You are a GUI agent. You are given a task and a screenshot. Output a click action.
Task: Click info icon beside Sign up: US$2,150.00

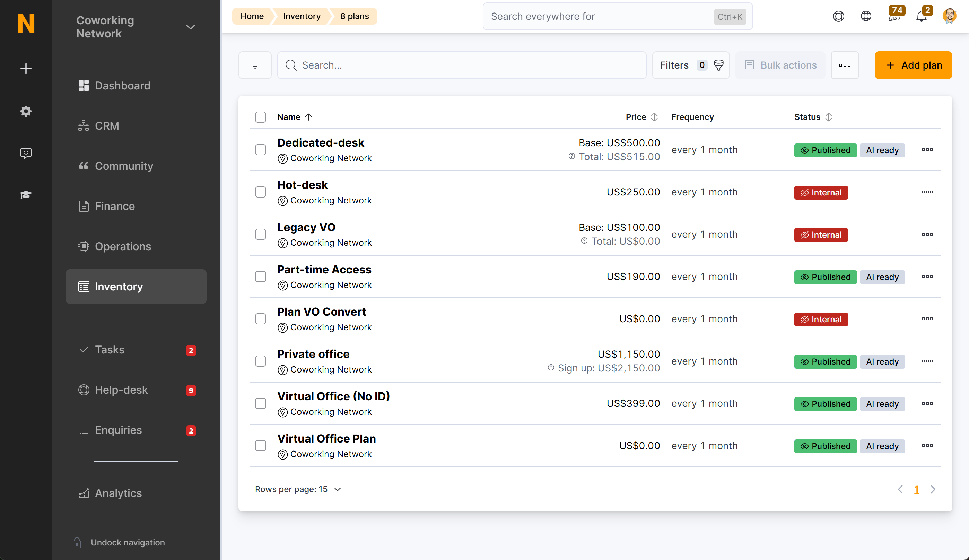(551, 368)
